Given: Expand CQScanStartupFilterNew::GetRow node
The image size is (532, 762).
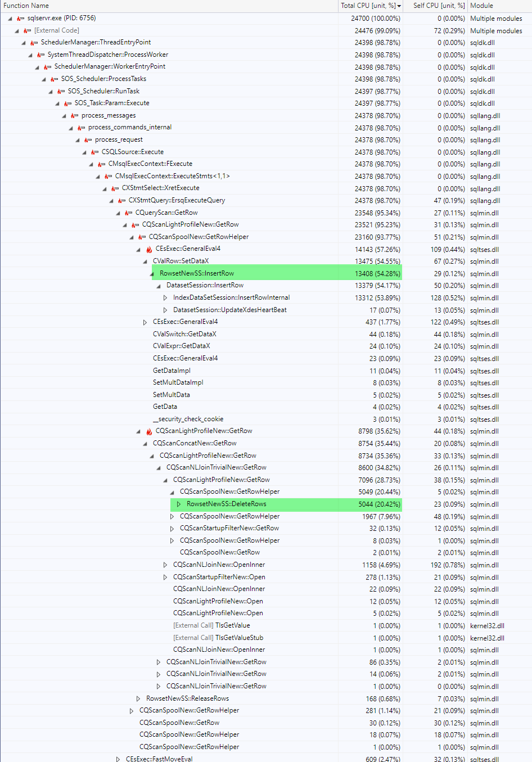Looking at the screenshot, I should point(172,529).
